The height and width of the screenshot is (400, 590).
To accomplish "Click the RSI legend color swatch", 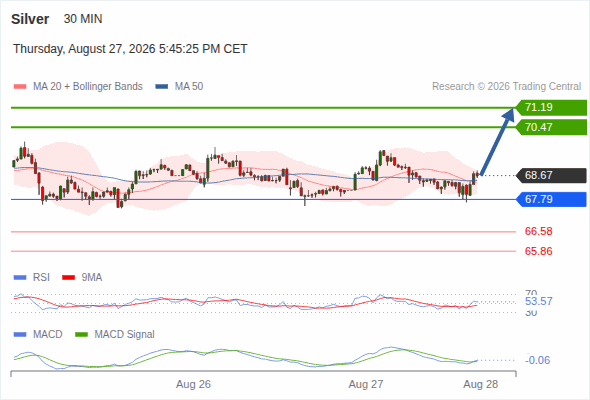I will click(x=20, y=278).
